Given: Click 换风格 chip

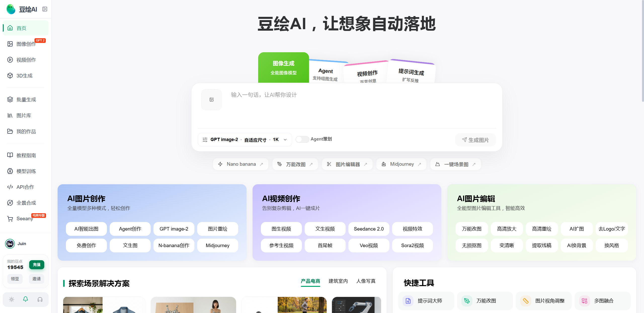Looking at the screenshot, I should 612,245.
